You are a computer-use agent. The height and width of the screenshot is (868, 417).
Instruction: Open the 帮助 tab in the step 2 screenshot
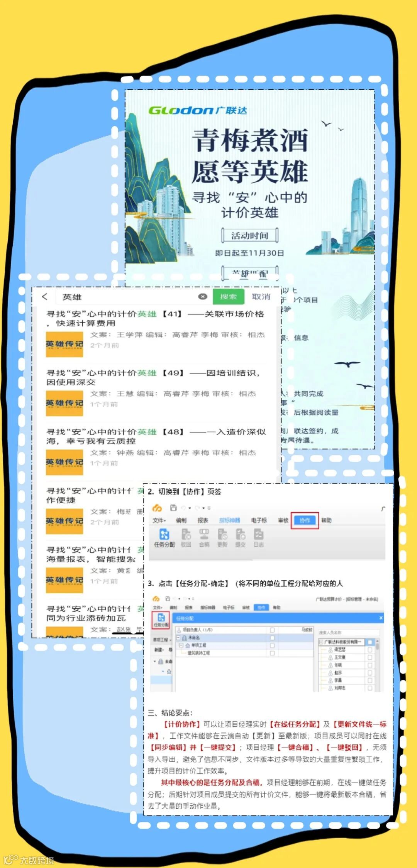click(326, 520)
